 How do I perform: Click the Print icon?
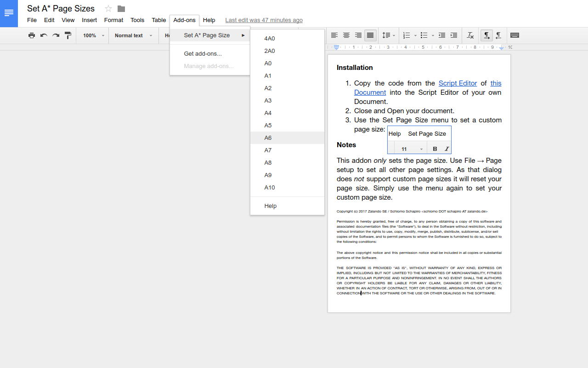click(31, 35)
